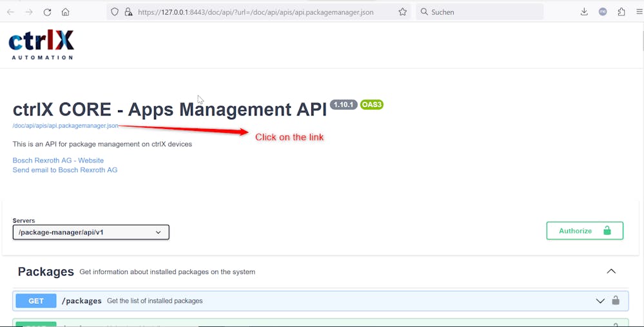Click the ctrlX Automation logo

pos(41,45)
